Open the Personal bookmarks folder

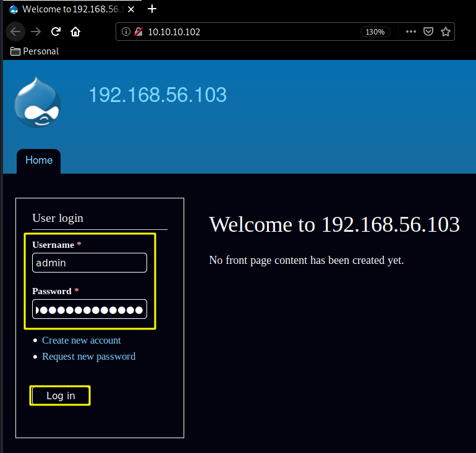click(x=35, y=51)
